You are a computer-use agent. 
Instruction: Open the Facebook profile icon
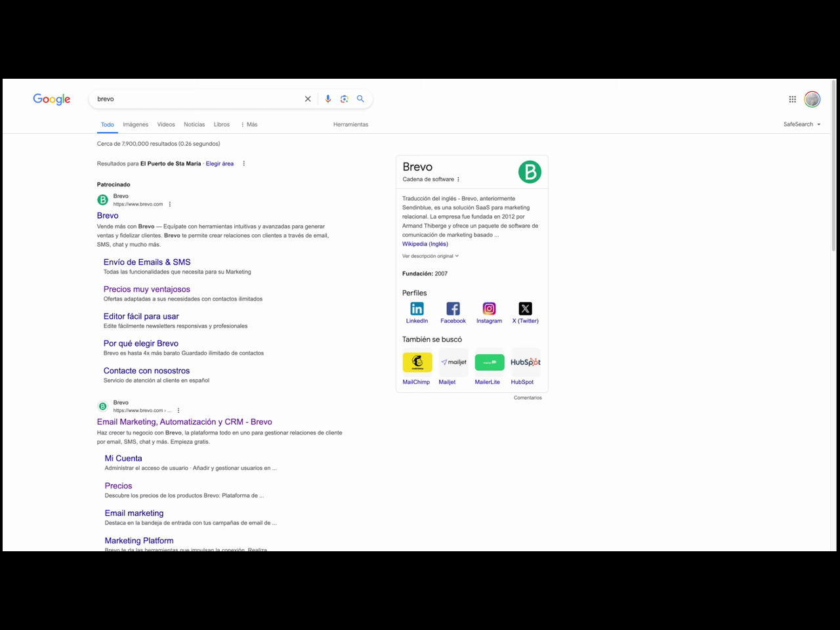(453, 308)
